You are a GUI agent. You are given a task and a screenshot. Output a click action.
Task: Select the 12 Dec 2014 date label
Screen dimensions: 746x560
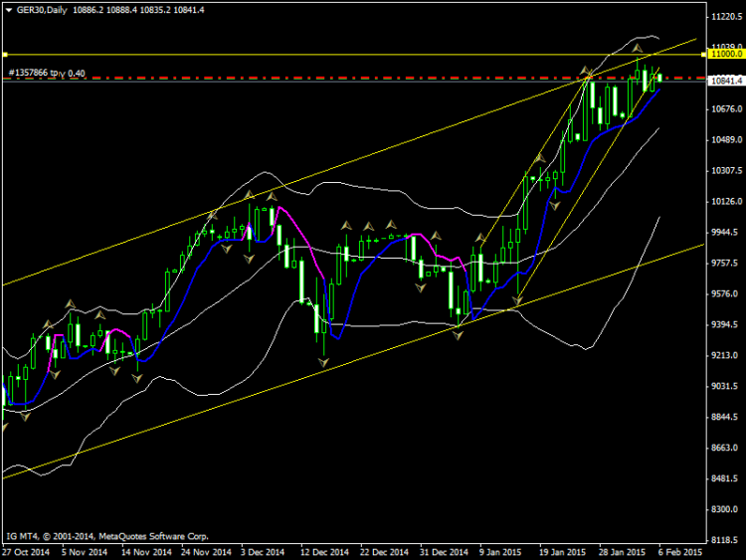point(324,552)
